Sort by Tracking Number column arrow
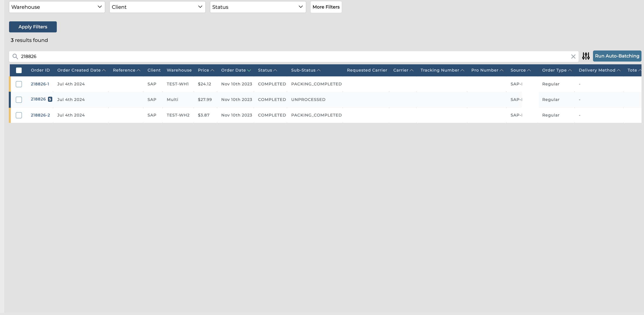 pyautogui.click(x=462, y=70)
